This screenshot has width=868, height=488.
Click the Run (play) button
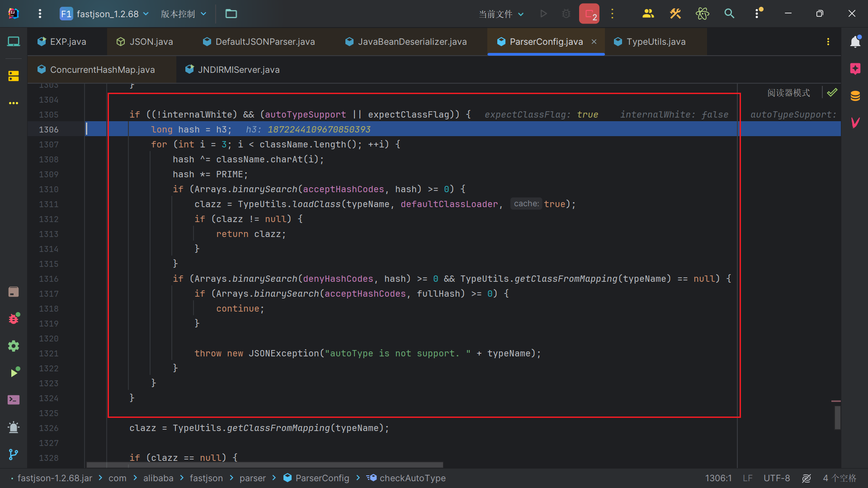pyautogui.click(x=544, y=14)
